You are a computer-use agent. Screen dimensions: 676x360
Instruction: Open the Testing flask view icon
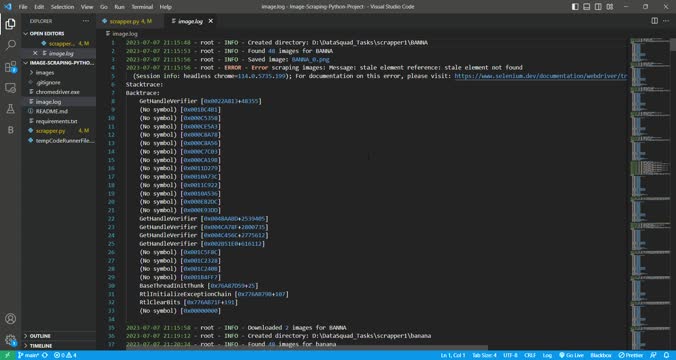(x=10, y=109)
